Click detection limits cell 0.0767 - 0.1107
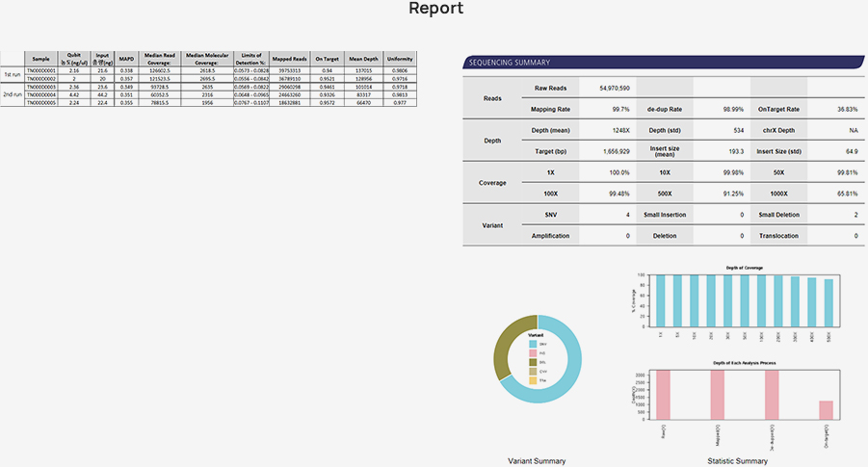This screenshot has height=467, width=868. coord(251,103)
